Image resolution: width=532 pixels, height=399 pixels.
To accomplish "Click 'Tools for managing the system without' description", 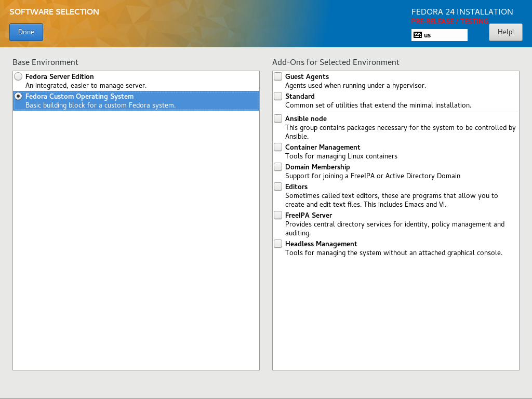I will coord(394,253).
